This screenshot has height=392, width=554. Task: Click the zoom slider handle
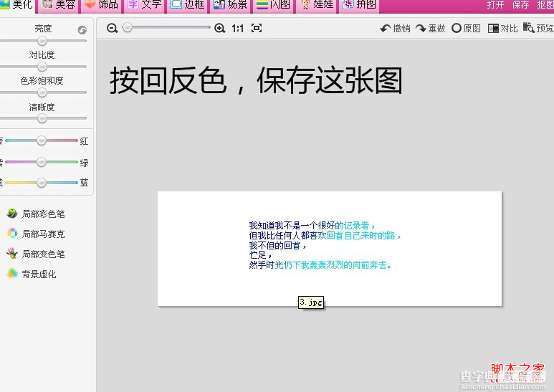127,27
